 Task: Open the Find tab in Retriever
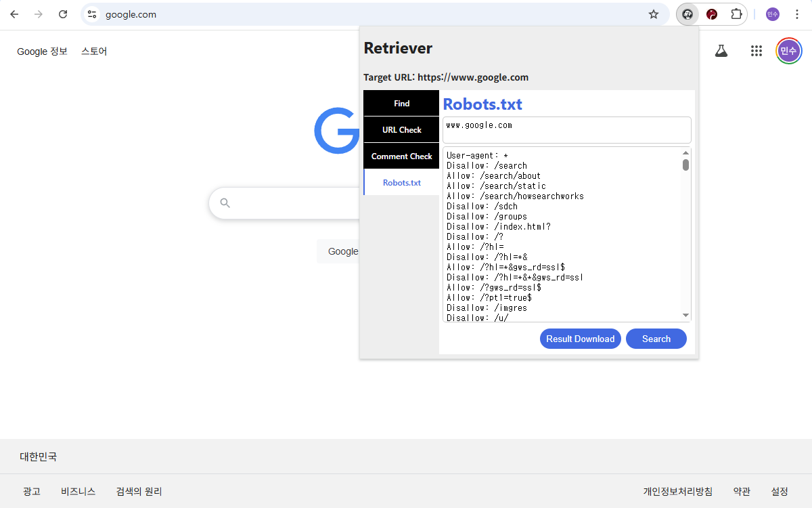pos(401,103)
